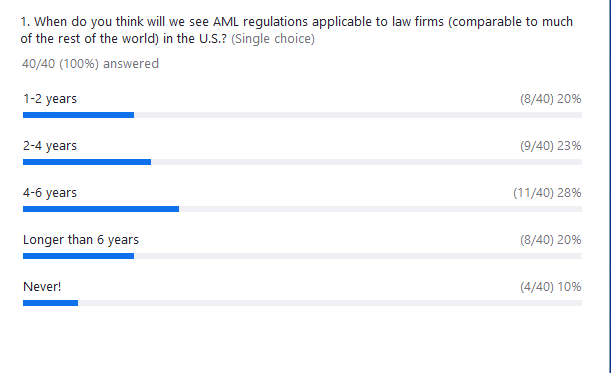Click the blue bar for Never!
Viewport: 611px width, 373px height.
tap(50, 303)
